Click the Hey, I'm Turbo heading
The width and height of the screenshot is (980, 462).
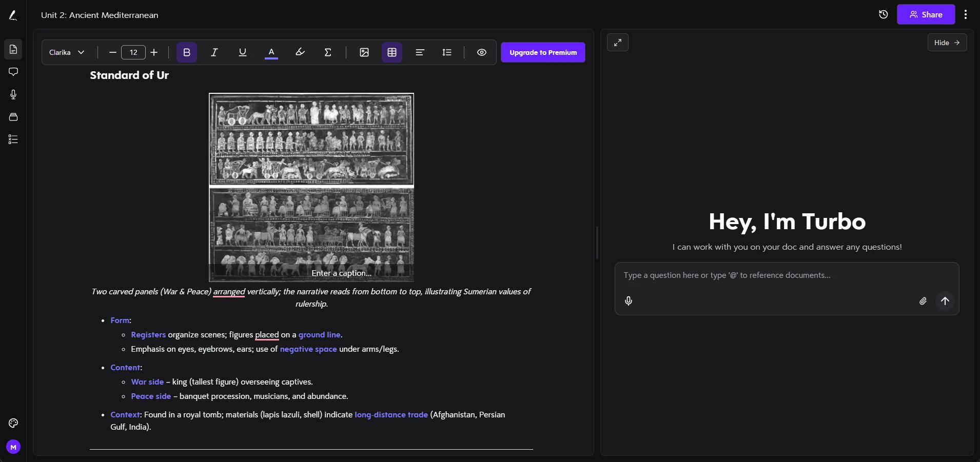[787, 222]
